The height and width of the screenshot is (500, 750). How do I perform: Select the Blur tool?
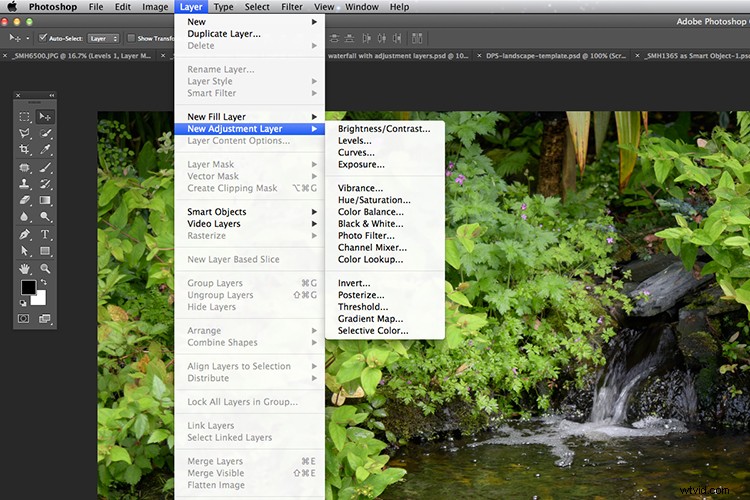tap(24, 216)
